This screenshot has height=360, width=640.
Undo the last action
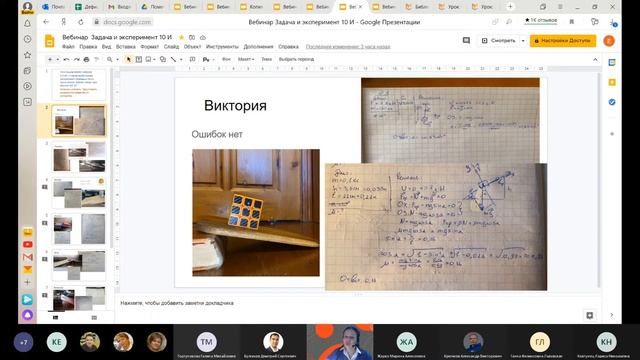click(x=67, y=60)
